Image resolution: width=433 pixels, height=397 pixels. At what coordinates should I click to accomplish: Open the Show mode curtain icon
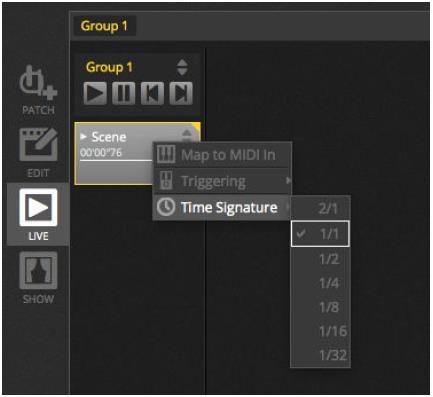coord(38,270)
